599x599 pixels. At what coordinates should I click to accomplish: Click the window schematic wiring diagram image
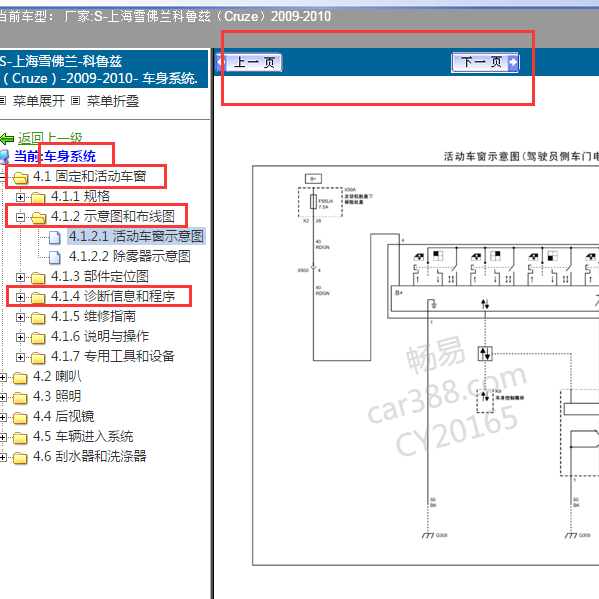coord(426,365)
